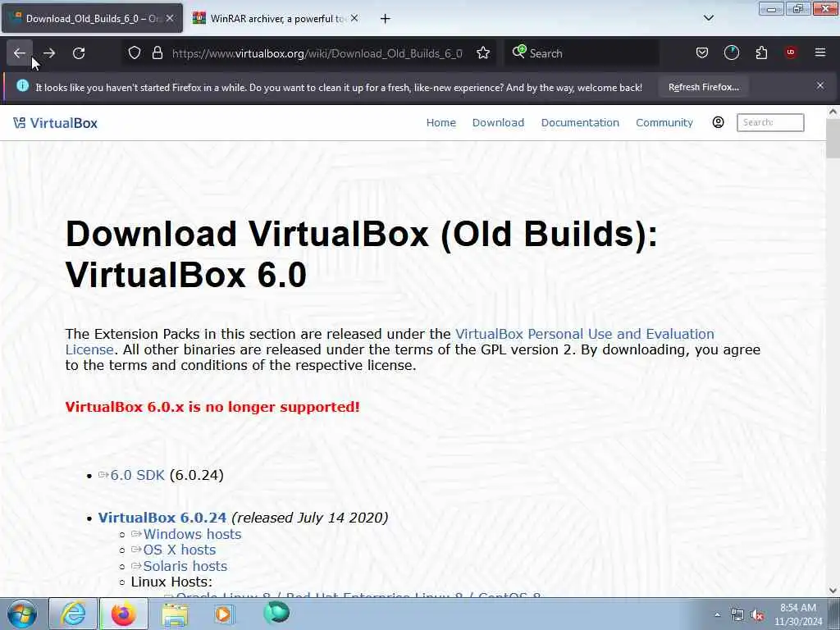Open the VirtualBox 6.0.24 link
Viewport: 840px width, 630px height.
click(x=162, y=518)
